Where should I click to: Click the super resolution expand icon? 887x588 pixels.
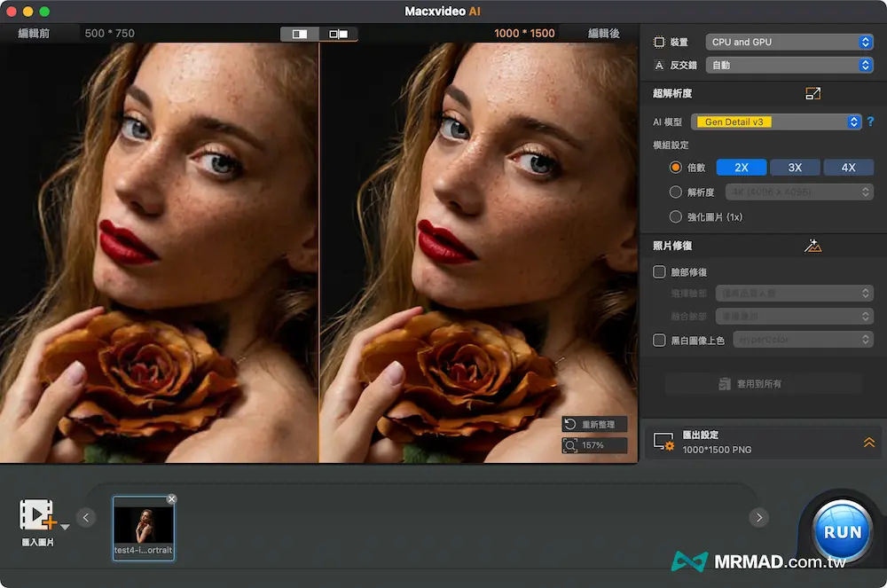[x=812, y=93]
